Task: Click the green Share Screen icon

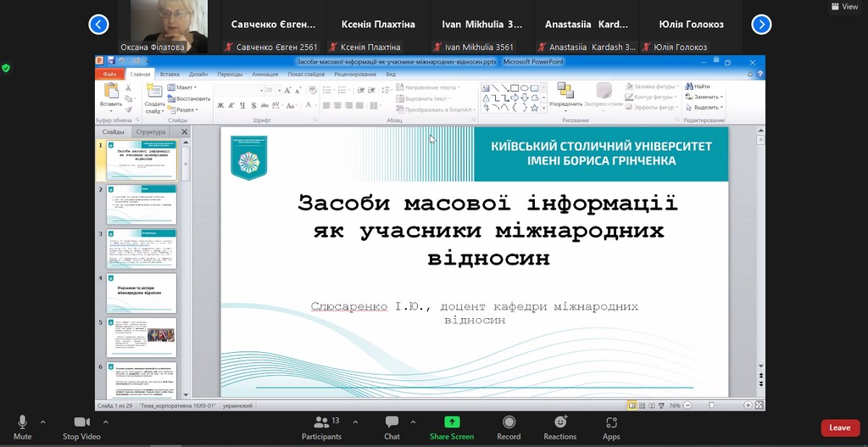Action: (x=452, y=422)
